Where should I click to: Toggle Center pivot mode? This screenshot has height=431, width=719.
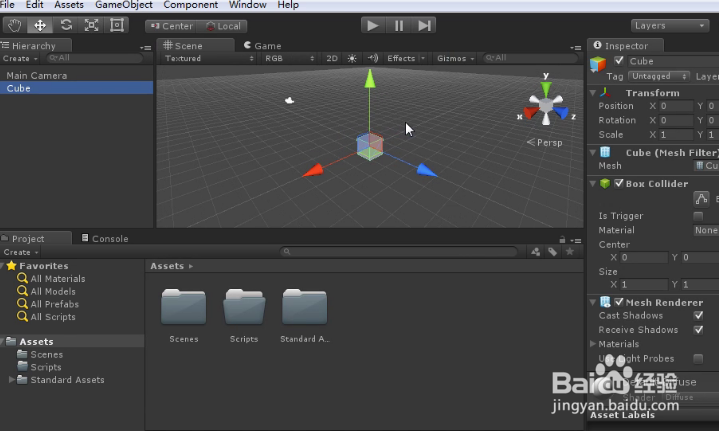click(171, 26)
